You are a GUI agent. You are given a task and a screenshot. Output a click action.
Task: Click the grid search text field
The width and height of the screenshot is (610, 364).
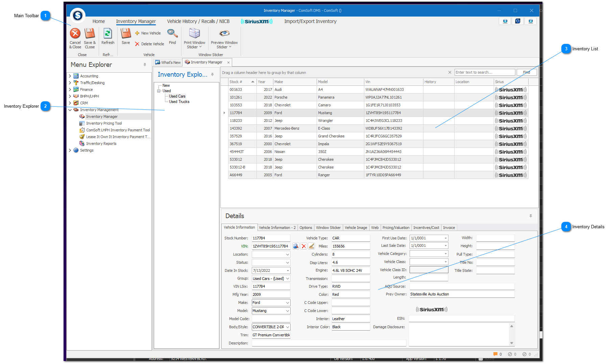(x=485, y=72)
